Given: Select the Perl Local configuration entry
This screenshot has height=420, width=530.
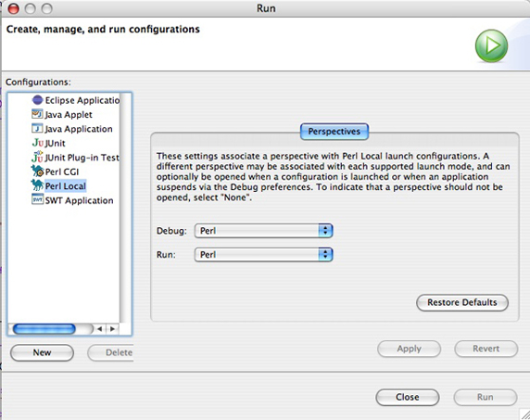Looking at the screenshot, I should [x=66, y=186].
